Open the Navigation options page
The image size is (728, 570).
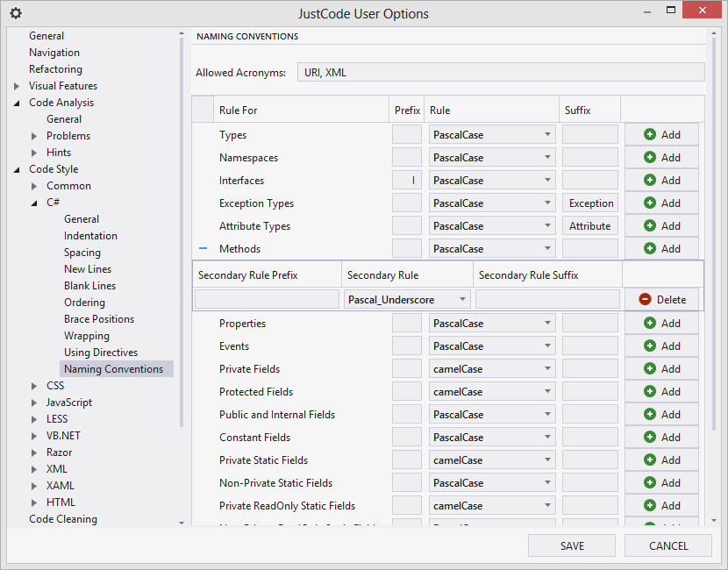pos(54,53)
